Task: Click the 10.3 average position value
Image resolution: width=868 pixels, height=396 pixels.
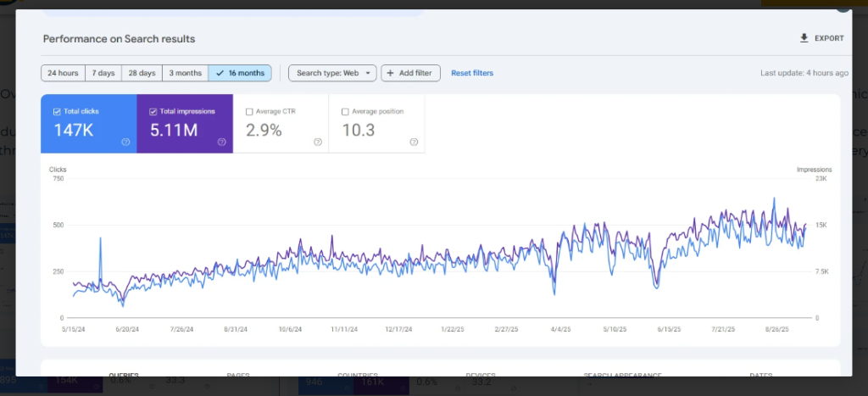Action: [x=359, y=130]
